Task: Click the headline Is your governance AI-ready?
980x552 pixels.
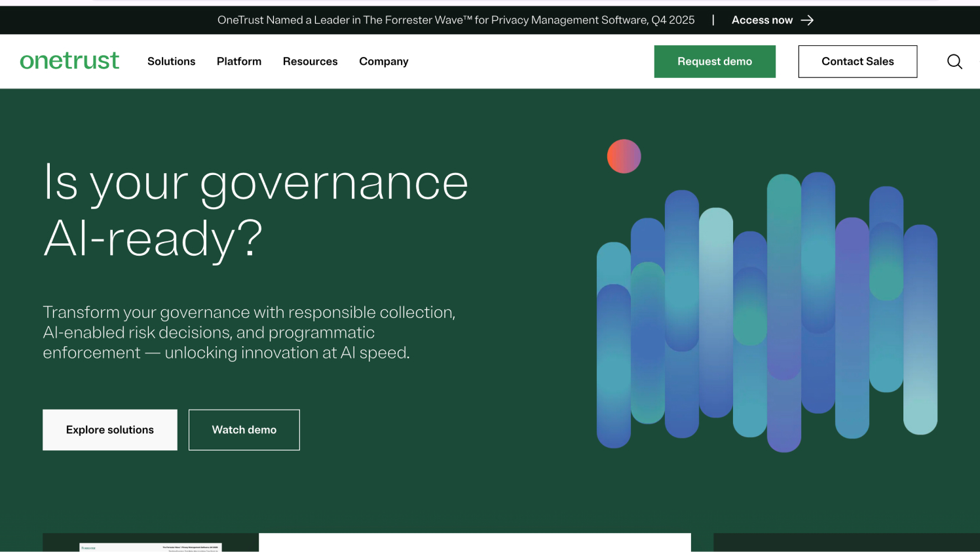Action: pos(255,210)
